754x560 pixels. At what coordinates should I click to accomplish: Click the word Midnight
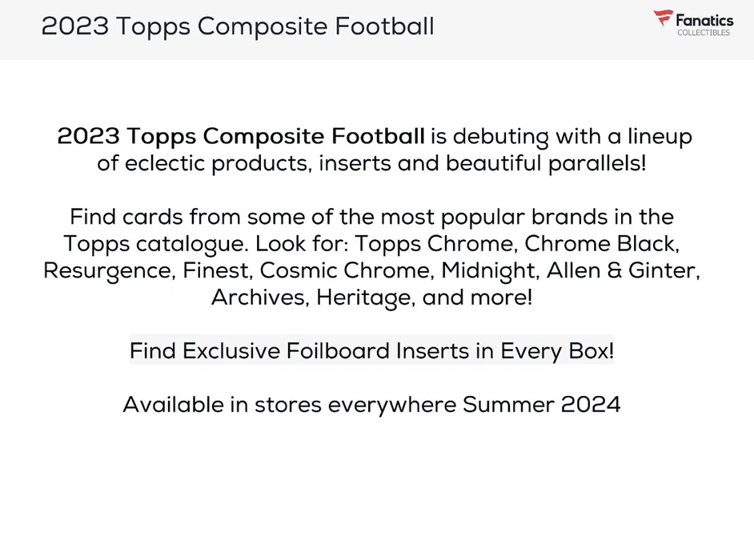click(488, 270)
